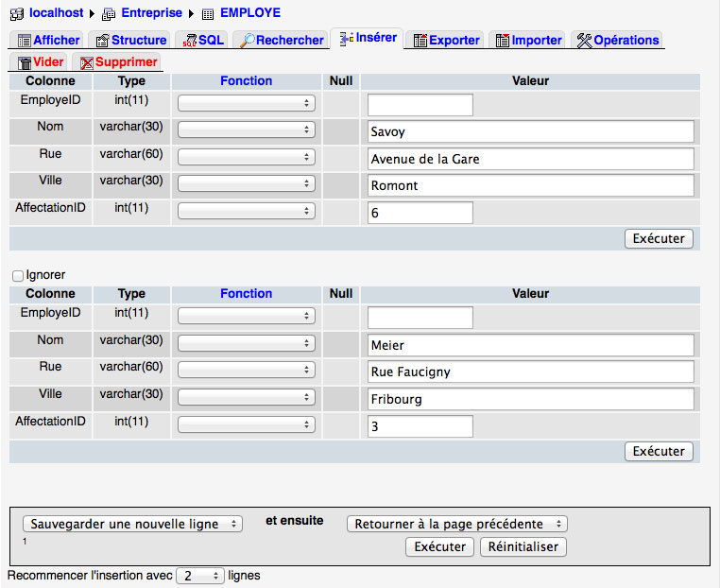Click the SQL tab icon
Screen dimensions: 720x588
(x=190, y=41)
